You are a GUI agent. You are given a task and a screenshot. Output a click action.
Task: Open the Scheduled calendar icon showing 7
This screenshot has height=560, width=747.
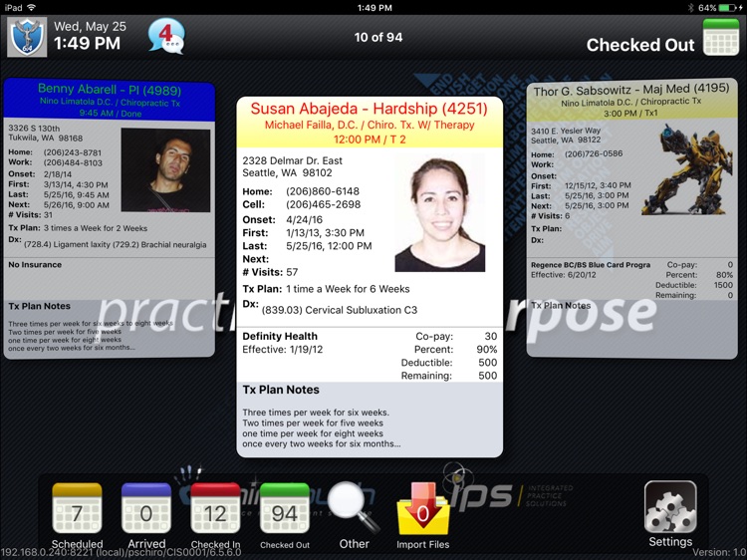(x=77, y=508)
